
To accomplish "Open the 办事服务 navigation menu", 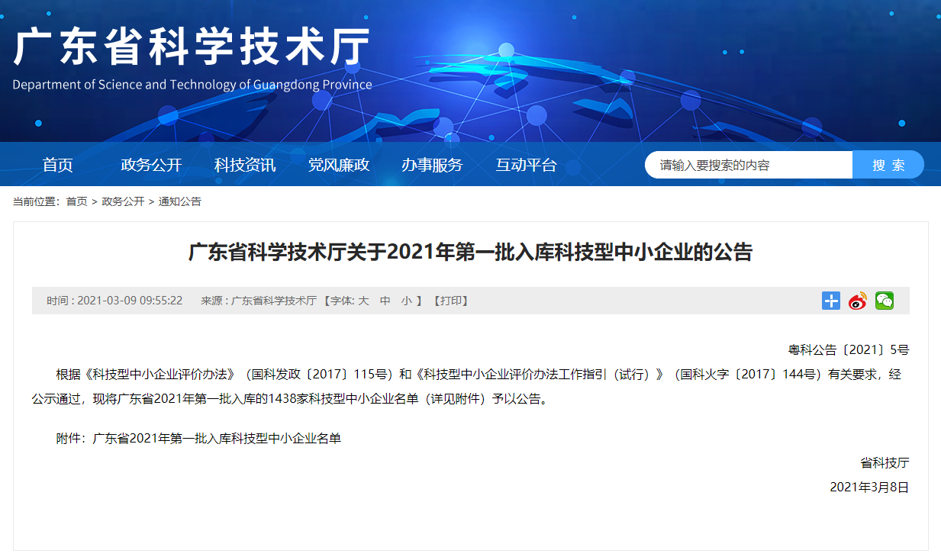I will tap(433, 164).
